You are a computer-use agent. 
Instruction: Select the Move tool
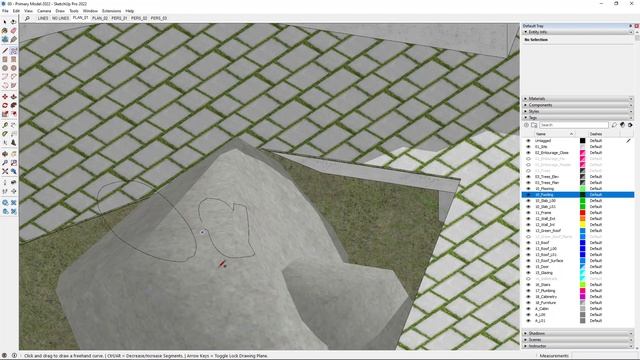coord(5,97)
